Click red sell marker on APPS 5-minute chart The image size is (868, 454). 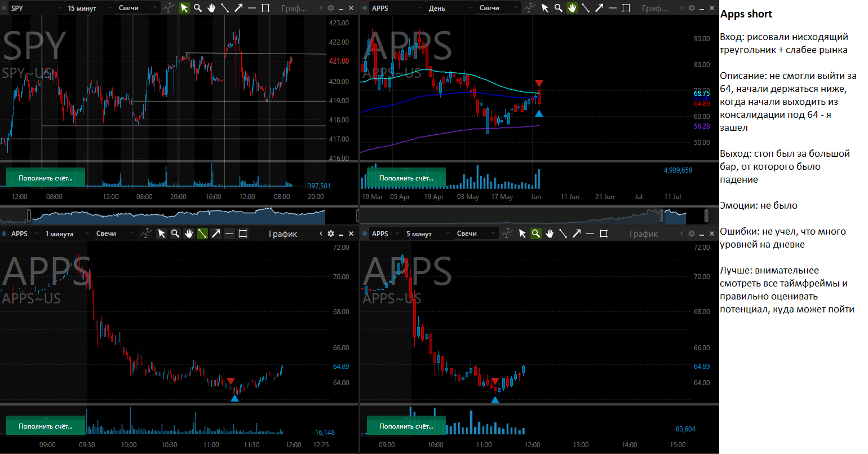click(x=495, y=381)
